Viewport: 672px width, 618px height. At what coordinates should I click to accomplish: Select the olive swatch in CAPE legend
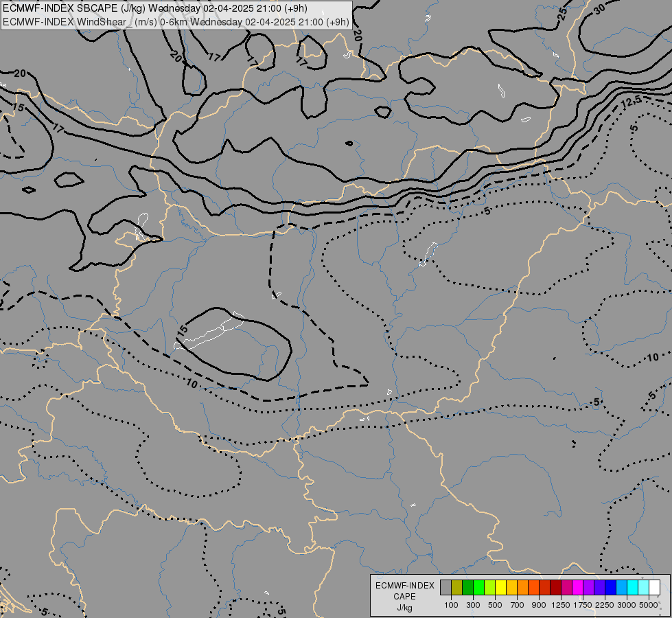pyautogui.click(x=457, y=587)
